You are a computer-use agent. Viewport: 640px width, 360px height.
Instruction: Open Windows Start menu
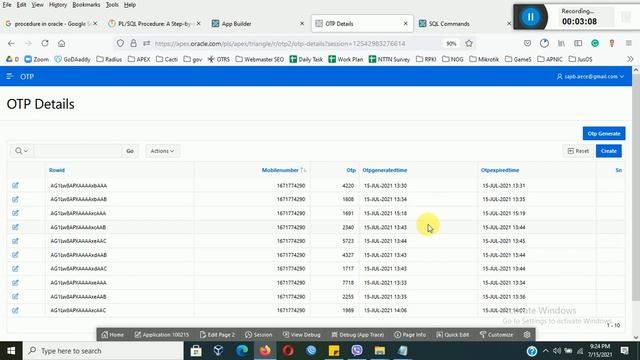tap(11, 351)
